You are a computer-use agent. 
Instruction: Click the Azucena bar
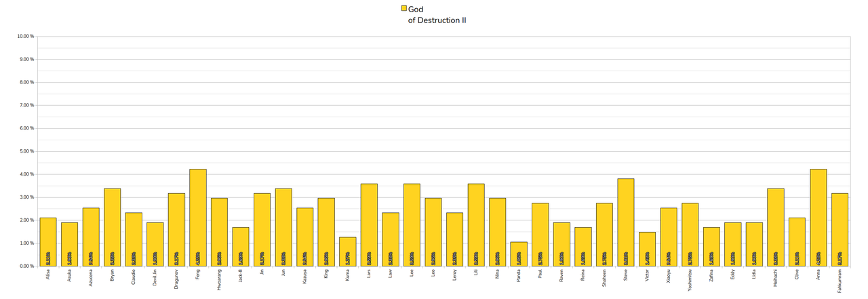[x=91, y=237]
